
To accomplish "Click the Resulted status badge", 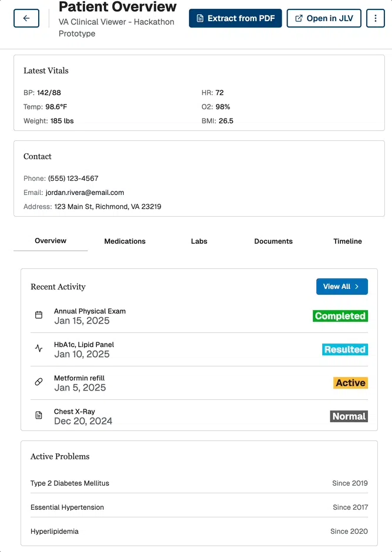I will [344, 349].
